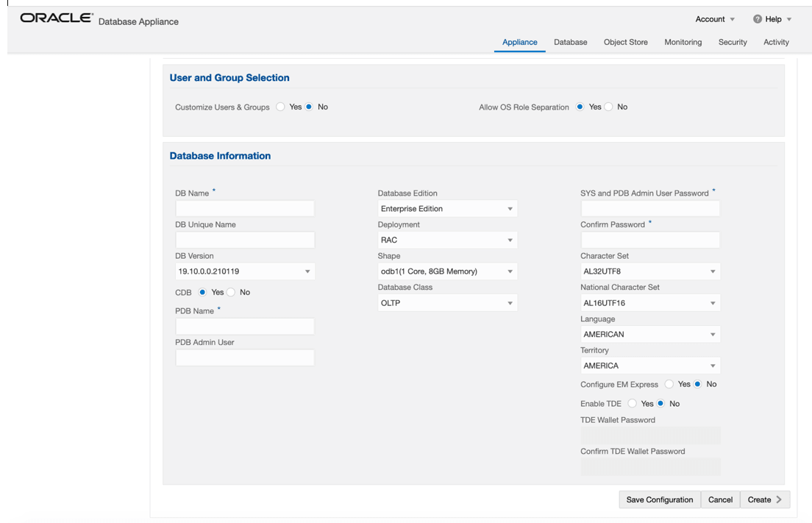Open the Security tab
The width and height of the screenshot is (812, 523).
click(x=732, y=42)
